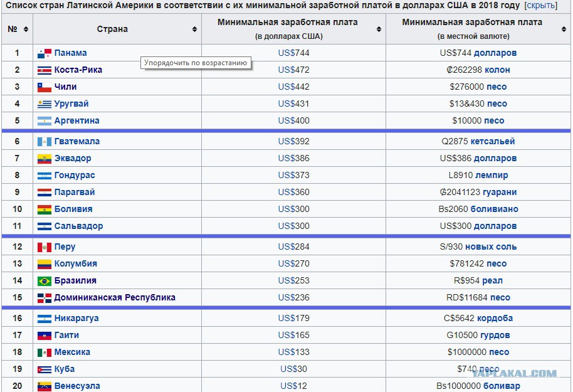Open the Чили country link
Screen dimensions: 573x392
pyautogui.click(x=65, y=87)
